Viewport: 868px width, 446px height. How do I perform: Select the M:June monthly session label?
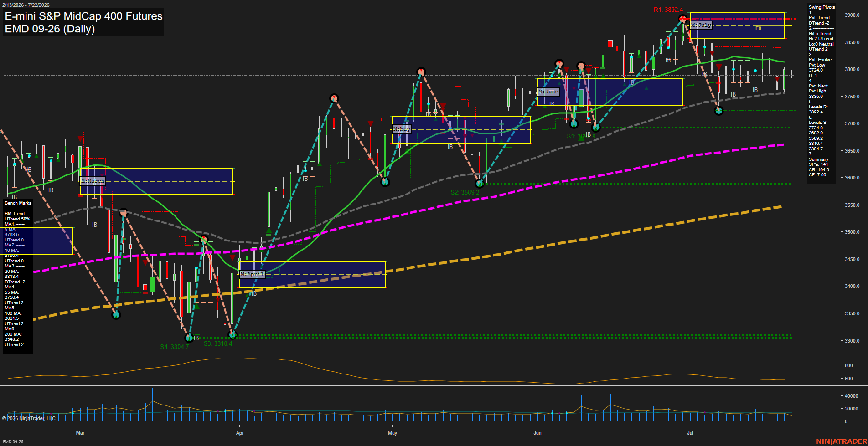[548, 92]
